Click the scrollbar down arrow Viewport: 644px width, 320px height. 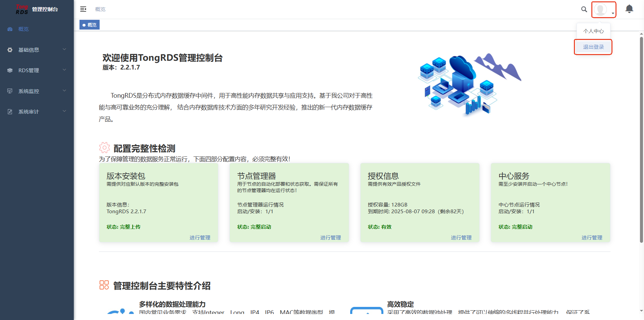pos(641,311)
